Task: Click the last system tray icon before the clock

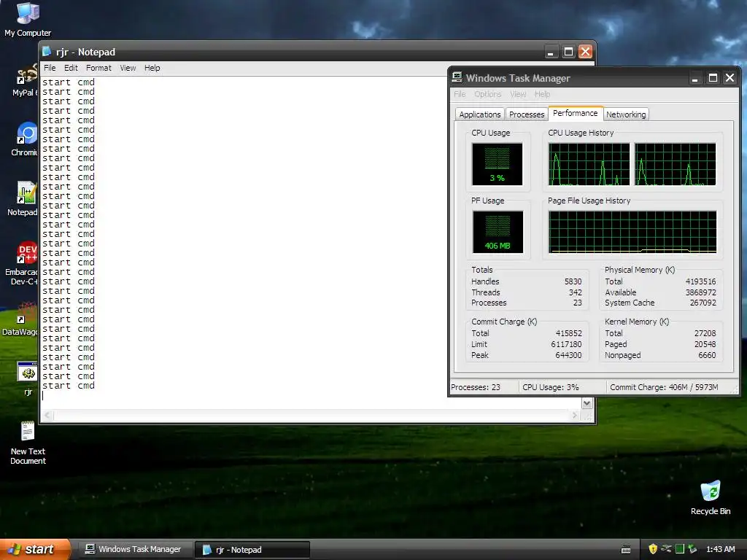Action: (693, 548)
